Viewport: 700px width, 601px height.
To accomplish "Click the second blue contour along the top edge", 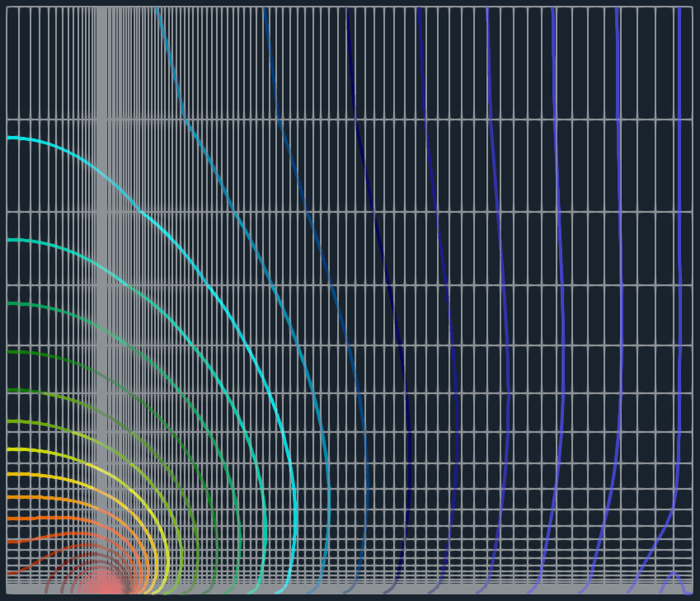I will click(265, 12).
